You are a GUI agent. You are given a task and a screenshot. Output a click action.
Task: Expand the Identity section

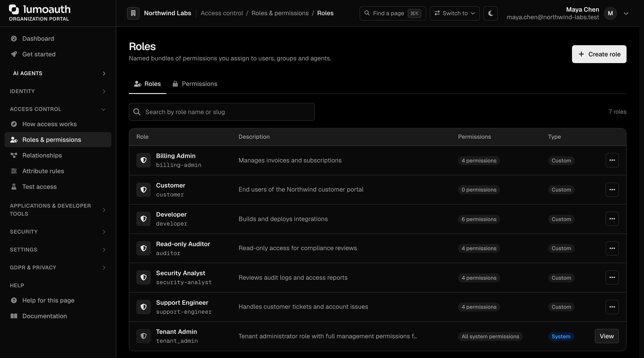click(x=58, y=91)
